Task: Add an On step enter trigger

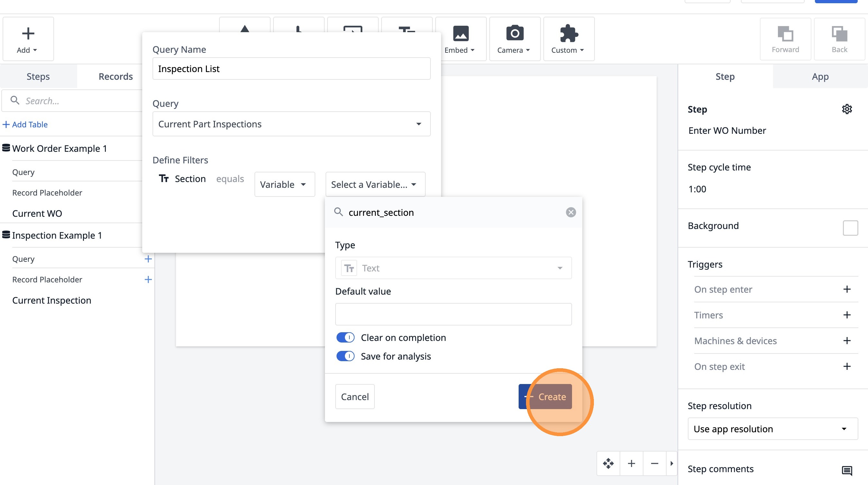Action: [x=846, y=289]
